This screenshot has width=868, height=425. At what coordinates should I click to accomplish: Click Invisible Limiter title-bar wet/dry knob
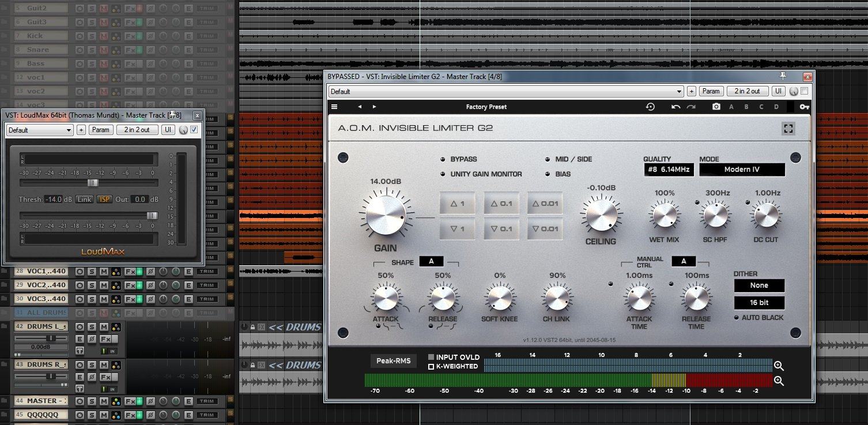click(794, 91)
